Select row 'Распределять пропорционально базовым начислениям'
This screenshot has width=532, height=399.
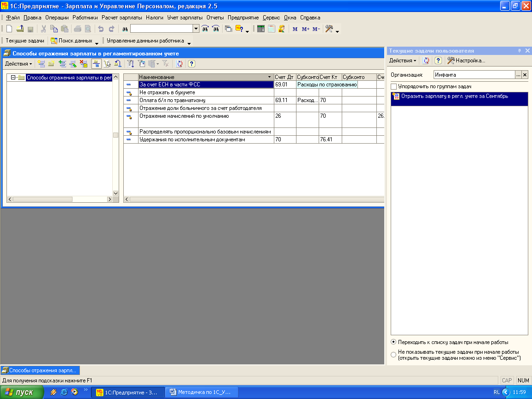click(206, 132)
